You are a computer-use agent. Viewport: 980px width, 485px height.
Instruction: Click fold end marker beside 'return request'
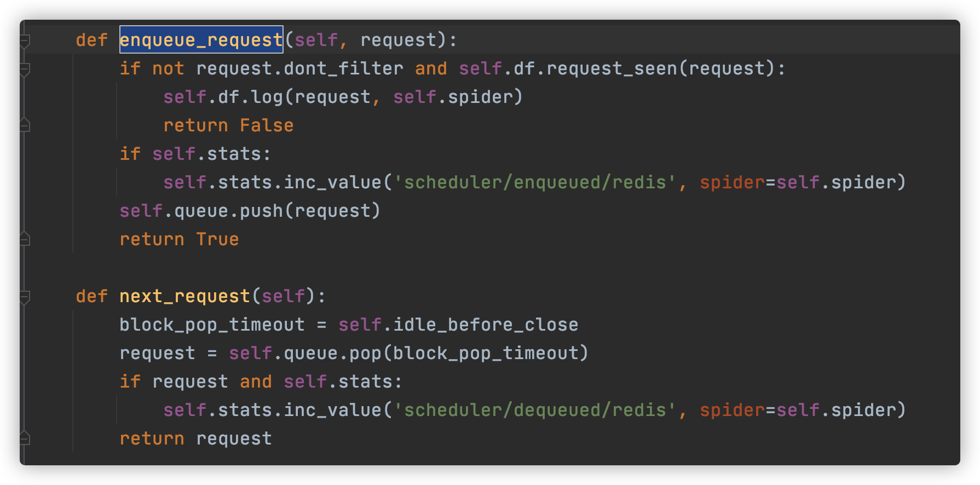[x=25, y=438]
